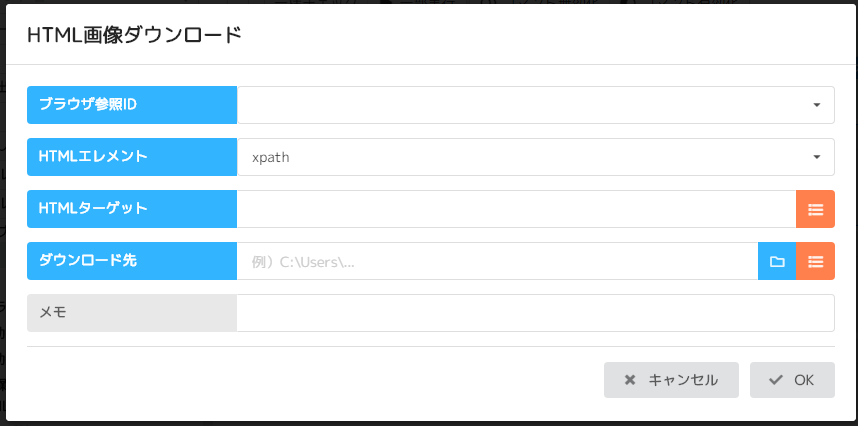The width and height of the screenshot is (858, 426).
Task: Expand the ブラウザ参照ID dropdown arrow
Action: (x=816, y=105)
